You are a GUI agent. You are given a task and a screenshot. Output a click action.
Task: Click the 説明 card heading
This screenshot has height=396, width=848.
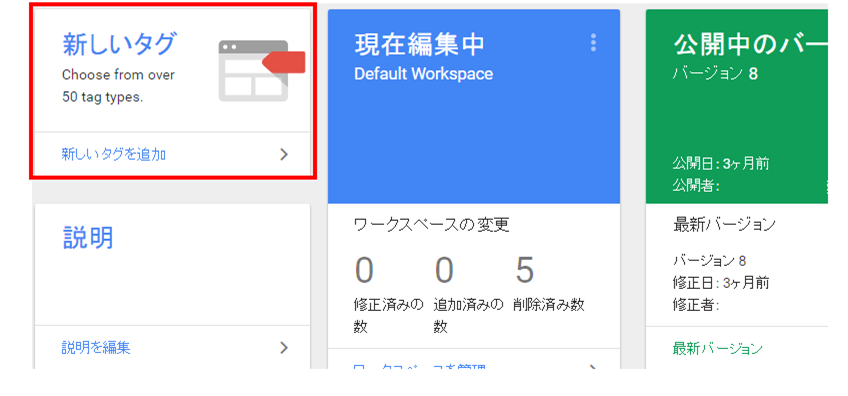tap(88, 237)
